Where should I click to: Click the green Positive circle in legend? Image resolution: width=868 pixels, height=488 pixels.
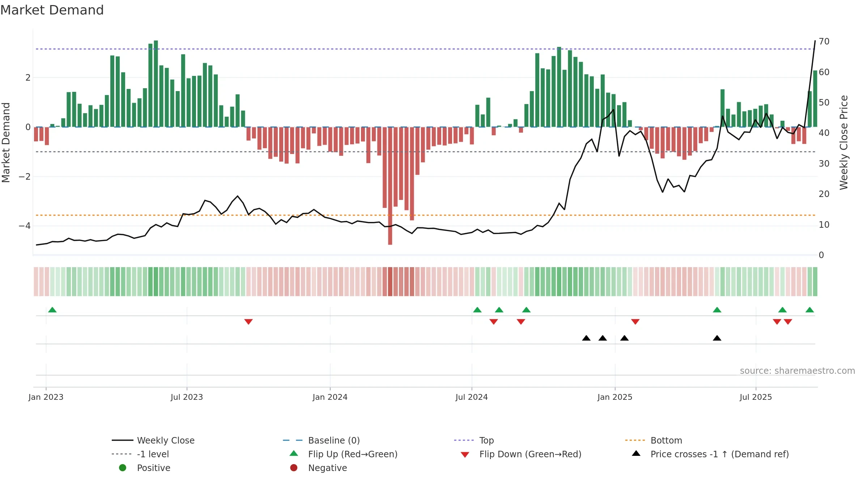point(123,468)
